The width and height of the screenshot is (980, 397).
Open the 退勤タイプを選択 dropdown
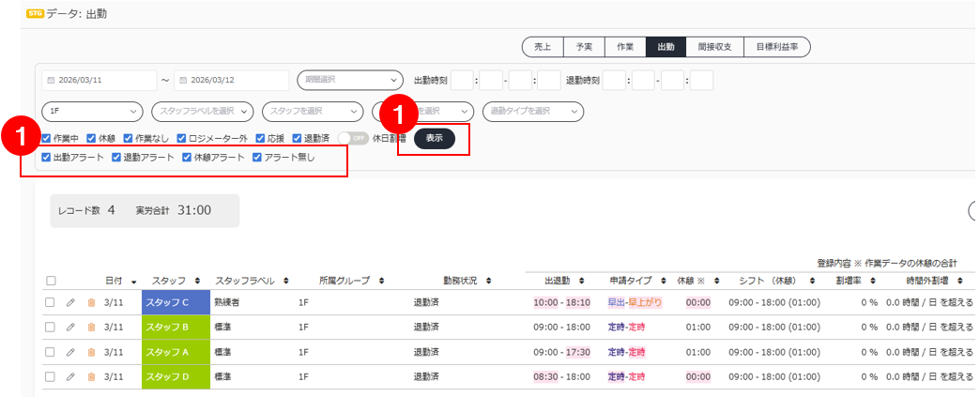533,111
